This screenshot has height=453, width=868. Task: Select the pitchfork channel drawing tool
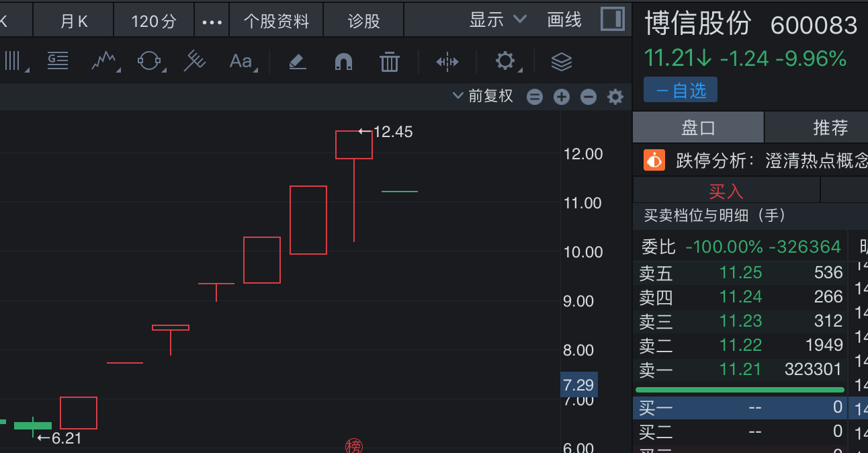coord(195,62)
